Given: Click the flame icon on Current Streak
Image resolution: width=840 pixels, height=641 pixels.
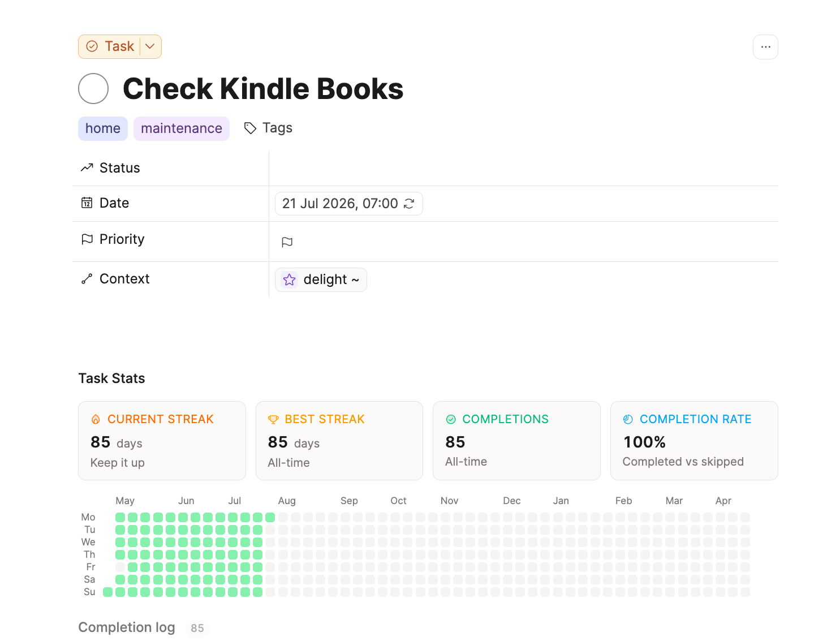Looking at the screenshot, I should [x=96, y=419].
